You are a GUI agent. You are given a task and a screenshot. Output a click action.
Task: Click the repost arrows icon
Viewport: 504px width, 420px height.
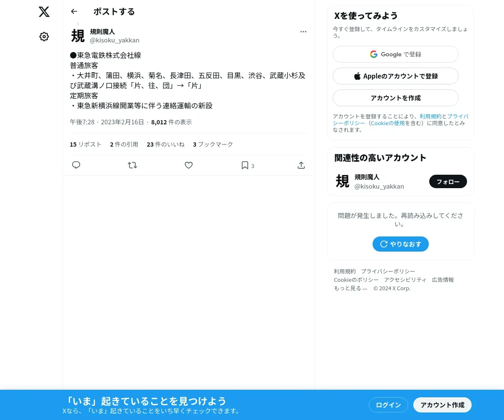132,165
